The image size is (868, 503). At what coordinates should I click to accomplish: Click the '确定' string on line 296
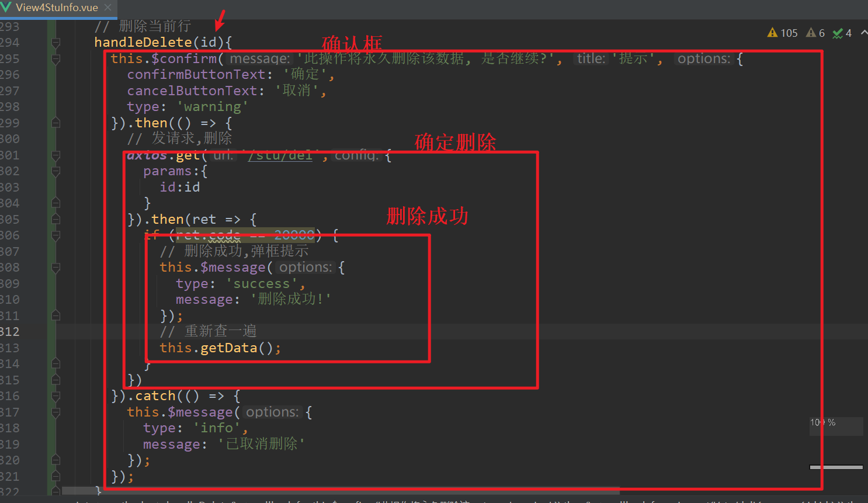[x=304, y=75]
